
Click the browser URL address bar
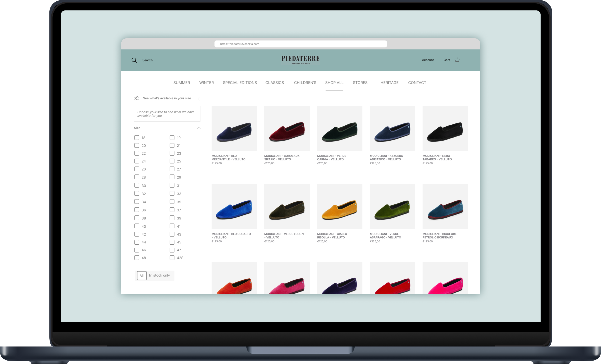pos(300,44)
